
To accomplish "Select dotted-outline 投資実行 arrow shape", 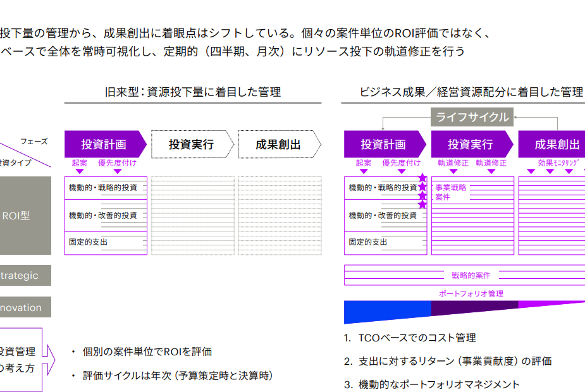I will tap(193, 144).
